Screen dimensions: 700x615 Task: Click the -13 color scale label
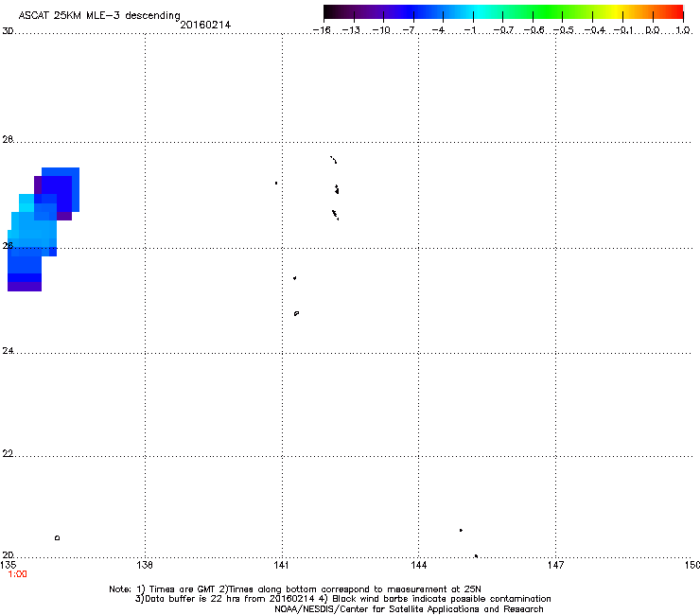pyautogui.click(x=351, y=30)
